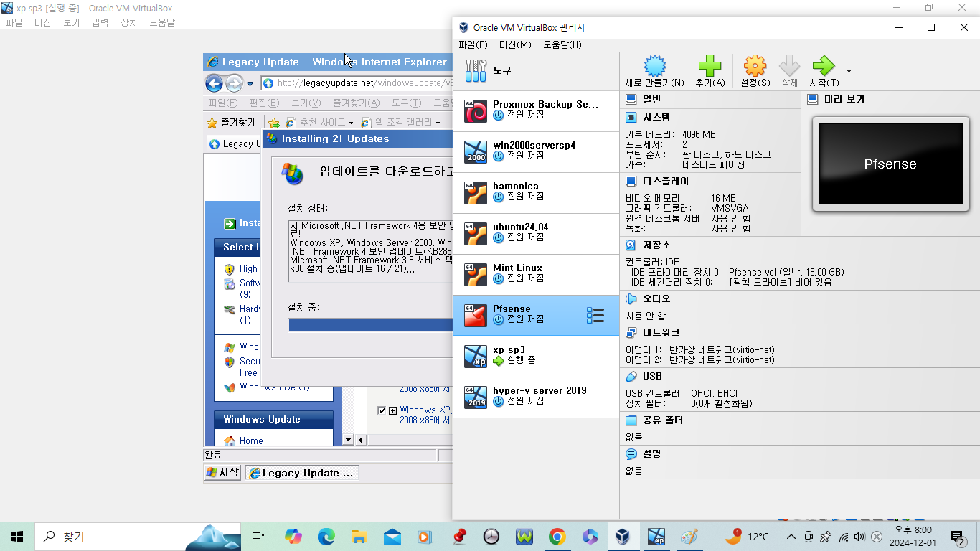Select the Mint Linux VM
Viewport: 980px width, 551px height.
[x=536, y=274]
